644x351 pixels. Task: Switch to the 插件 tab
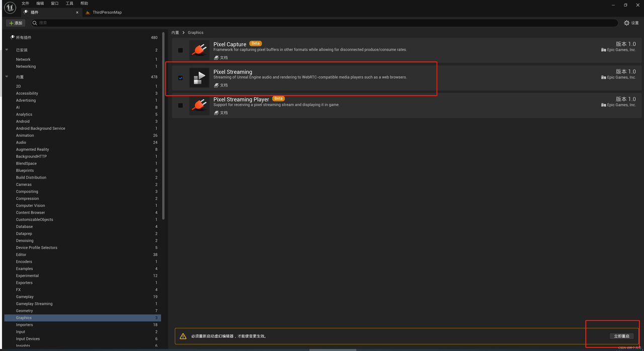point(51,12)
